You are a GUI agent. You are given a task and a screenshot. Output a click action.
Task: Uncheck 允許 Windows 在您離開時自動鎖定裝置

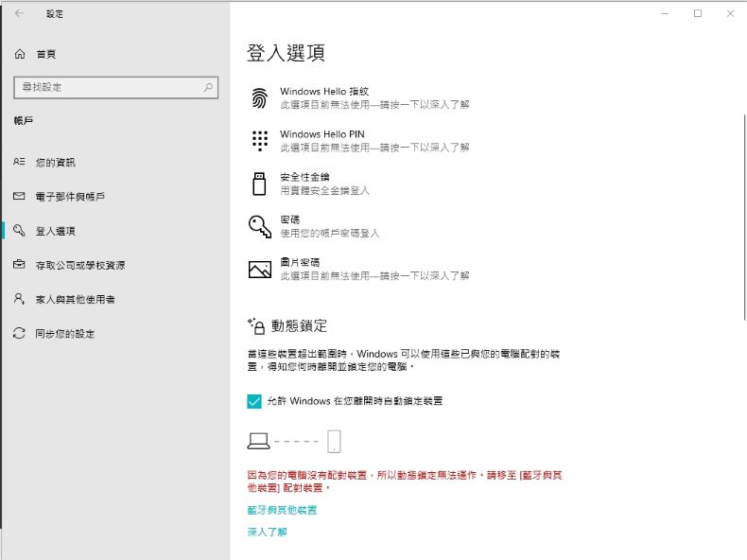point(254,401)
